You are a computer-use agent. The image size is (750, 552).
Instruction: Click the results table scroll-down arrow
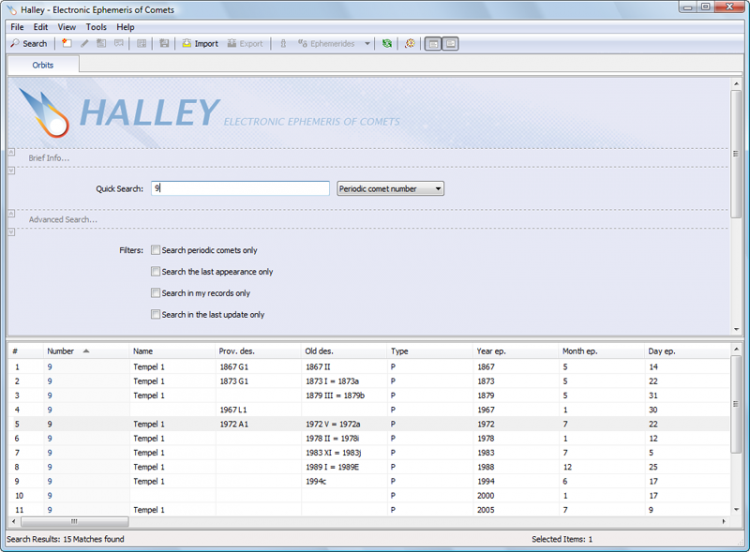point(736,510)
